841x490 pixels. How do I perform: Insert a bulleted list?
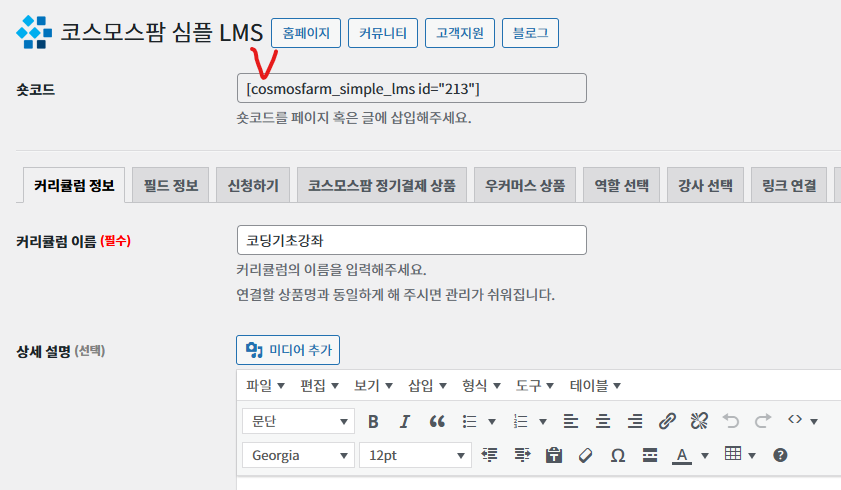pos(470,422)
